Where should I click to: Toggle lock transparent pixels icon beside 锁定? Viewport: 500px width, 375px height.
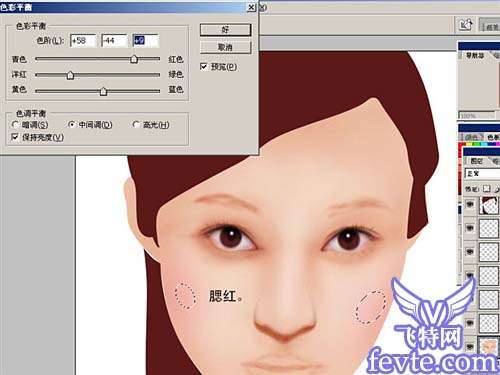tap(487, 189)
